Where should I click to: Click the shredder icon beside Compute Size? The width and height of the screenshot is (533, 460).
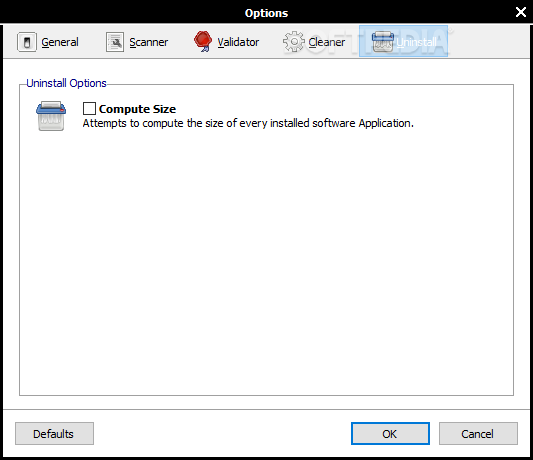(x=51, y=116)
